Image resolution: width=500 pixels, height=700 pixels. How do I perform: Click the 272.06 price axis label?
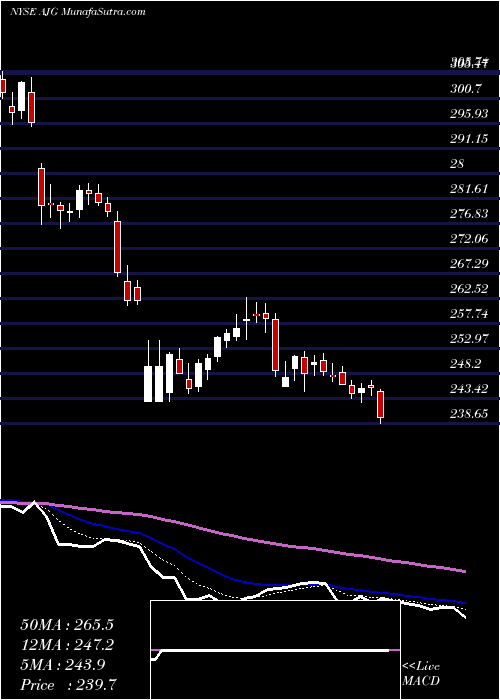[469, 239]
